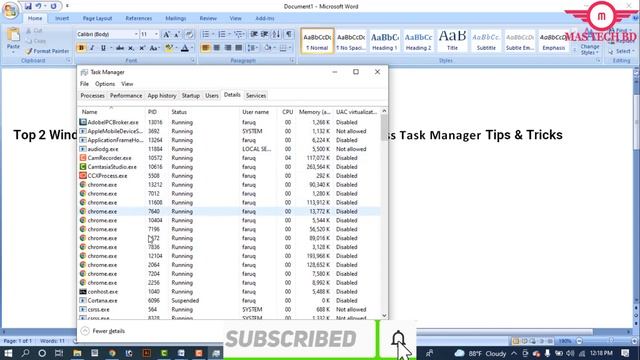Toggle Bold formatting in Word ribbon
640x360 pixels.
pyautogui.click(x=81, y=48)
